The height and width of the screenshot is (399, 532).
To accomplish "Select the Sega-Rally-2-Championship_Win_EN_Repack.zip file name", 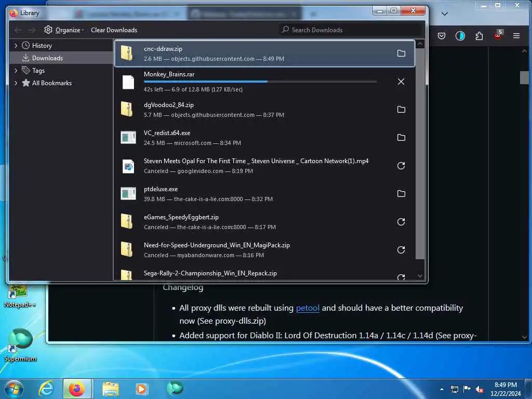I will point(210,273).
